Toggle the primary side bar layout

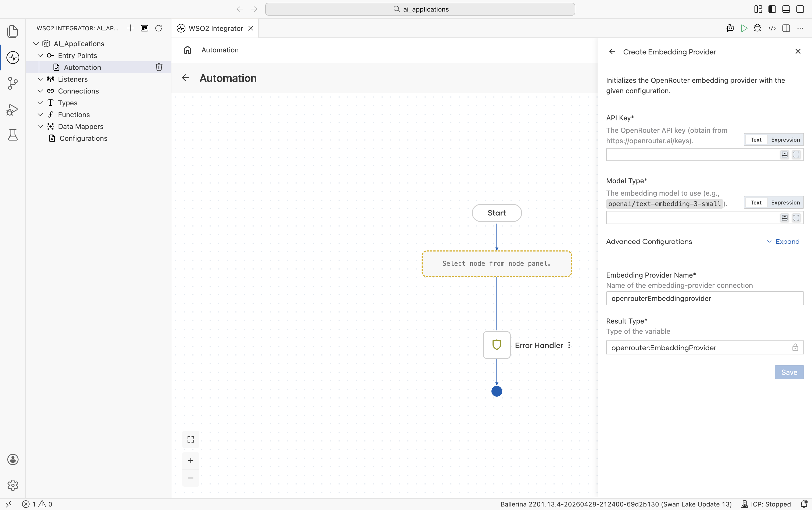coord(772,9)
